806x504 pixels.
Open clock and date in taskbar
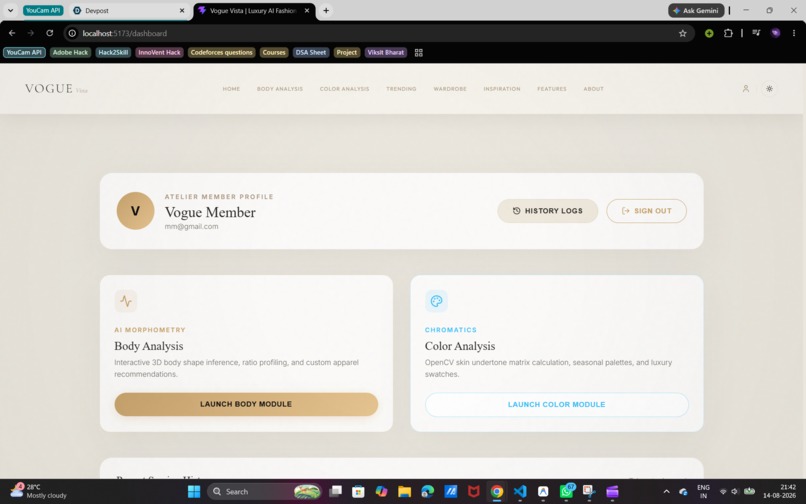[x=780, y=491]
